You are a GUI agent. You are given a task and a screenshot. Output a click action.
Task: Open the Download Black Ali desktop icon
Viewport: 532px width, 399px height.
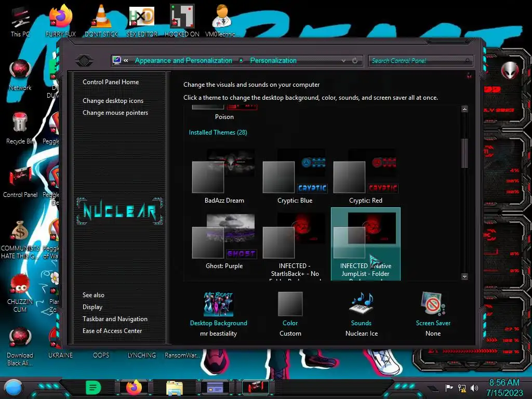point(20,347)
